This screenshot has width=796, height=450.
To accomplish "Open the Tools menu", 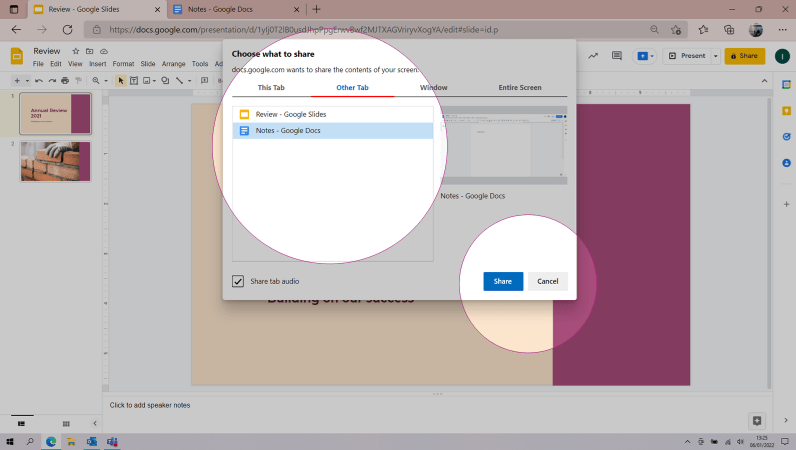I will (x=200, y=64).
